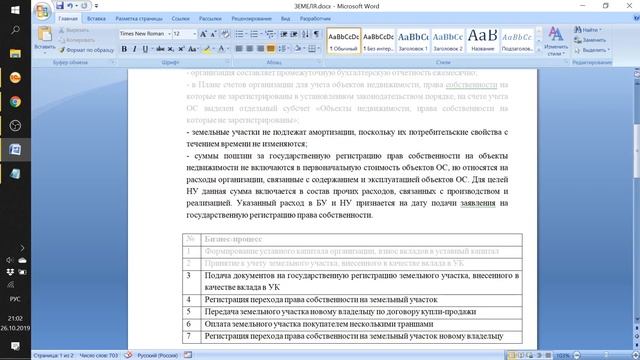Open font size dropdown showing 12

(x=194, y=34)
